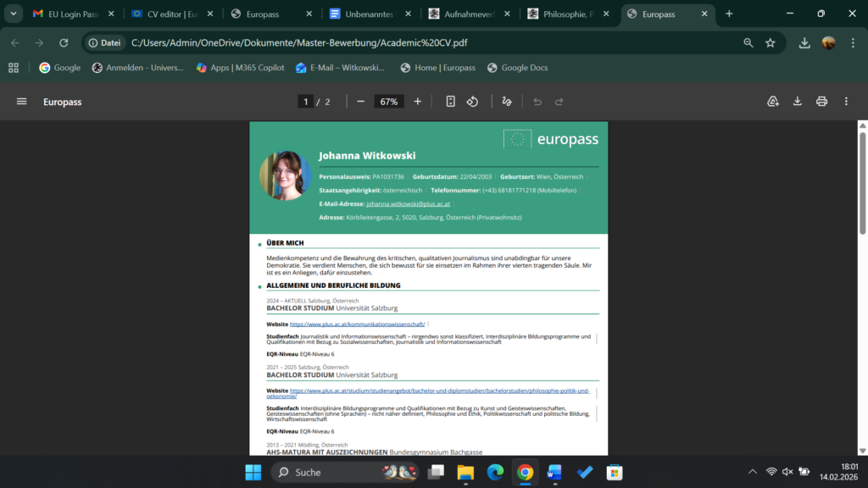Open the PDF viewer more actions menu
Screen dimensions: 868x488
tap(846, 102)
